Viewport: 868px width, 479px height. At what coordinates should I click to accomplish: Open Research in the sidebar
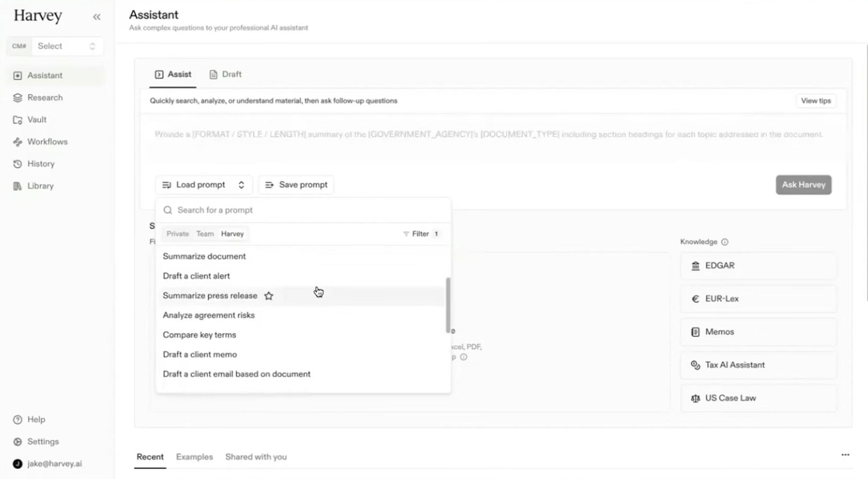[55, 98]
